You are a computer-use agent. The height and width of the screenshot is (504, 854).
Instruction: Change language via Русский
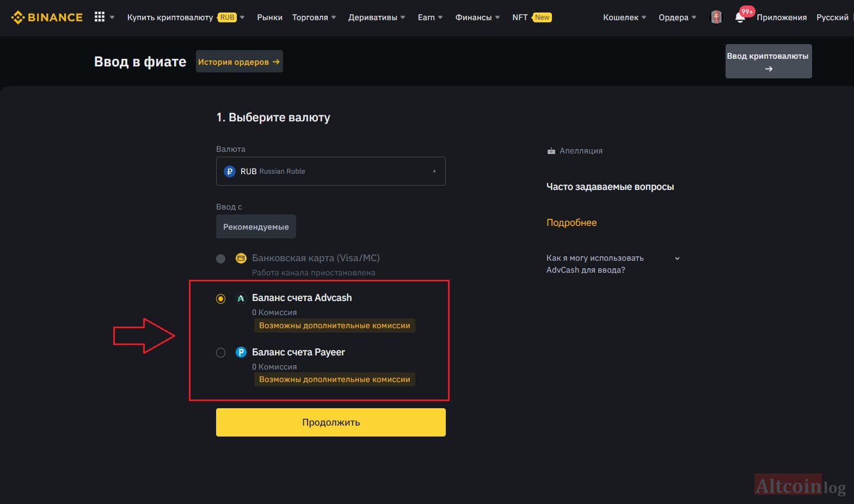(x=832, y=17)
